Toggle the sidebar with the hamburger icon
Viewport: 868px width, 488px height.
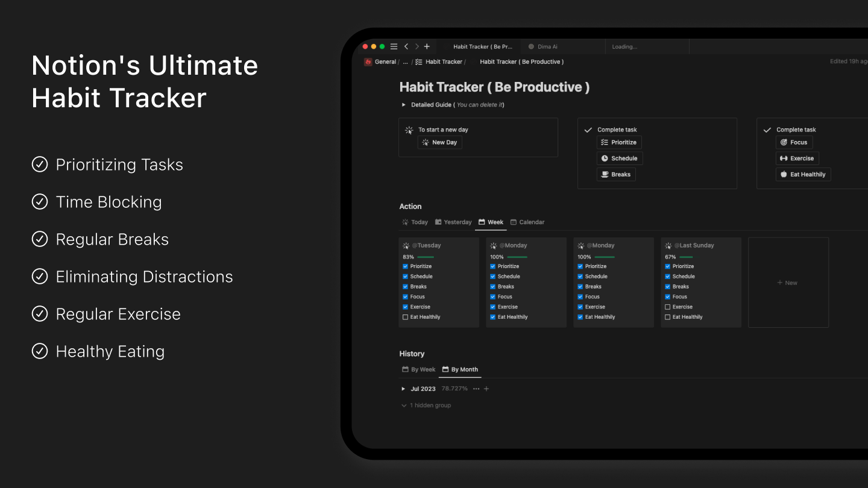(x=394, y=46)
